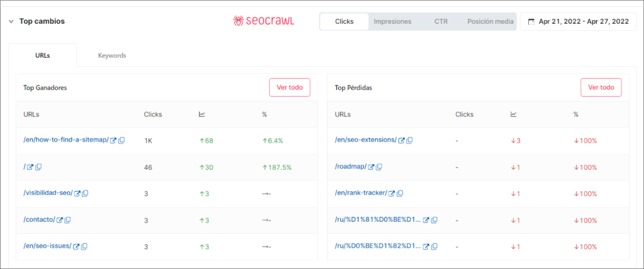Open /contacto/ in new tab icon
Viewport: 644px width, 269px height.
[x=60, y=220]
